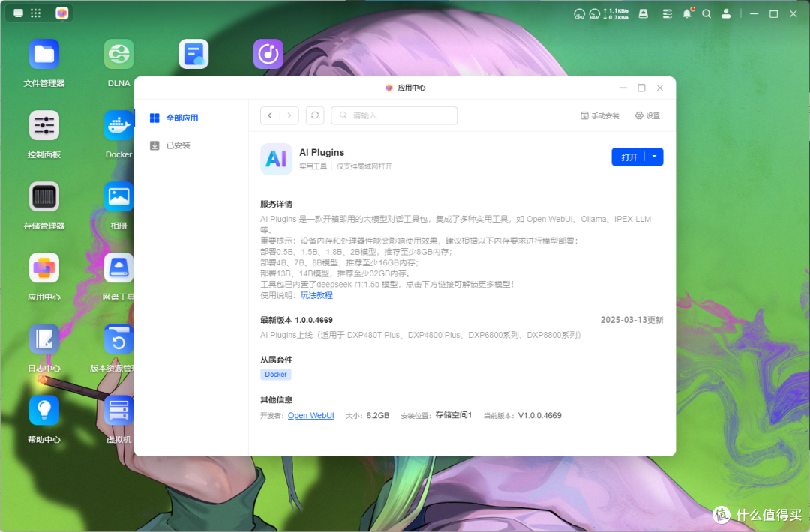The height and width of the screenshot is (532, 810).
Task: Expand the dropdown arrow next to 打开
Action: pyautogui.click(x=655, y=157)
